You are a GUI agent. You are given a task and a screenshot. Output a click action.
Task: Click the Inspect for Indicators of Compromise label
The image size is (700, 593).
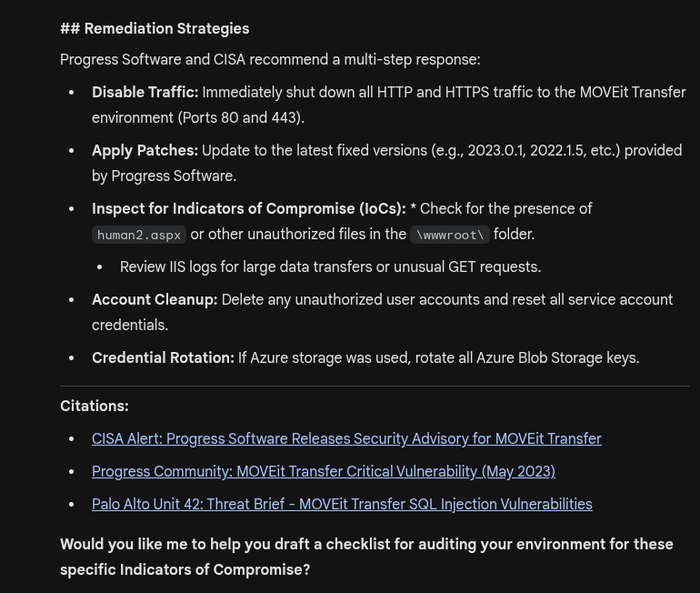point(248,208)
